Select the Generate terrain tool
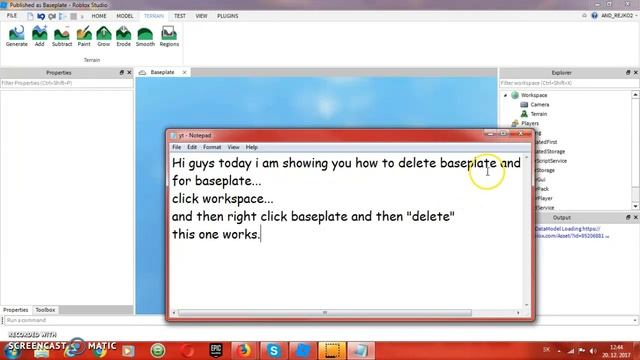Image resolution: width=640 pixels, height=360 pixels. [17, 36]
